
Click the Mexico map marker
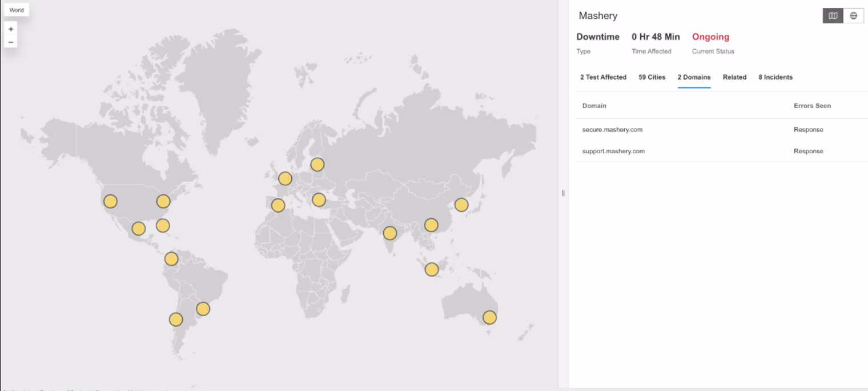coord(138,229)
